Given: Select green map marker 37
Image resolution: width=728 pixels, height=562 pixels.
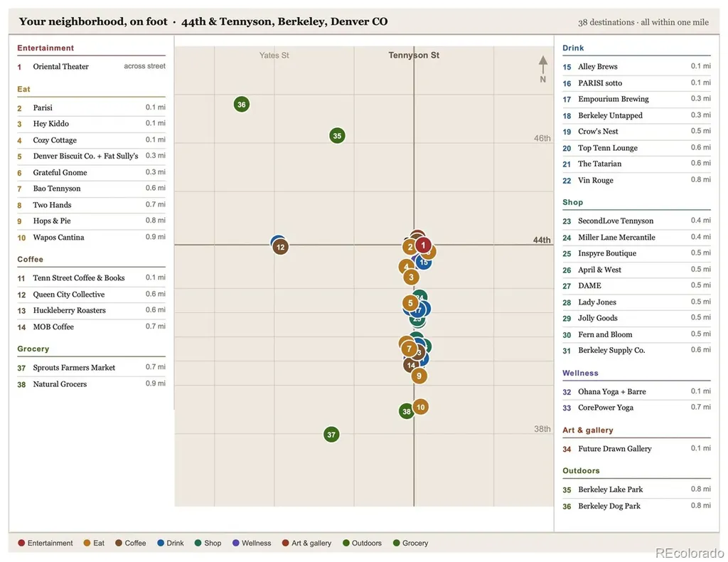Looking at the screenshot, I should 331,435.
